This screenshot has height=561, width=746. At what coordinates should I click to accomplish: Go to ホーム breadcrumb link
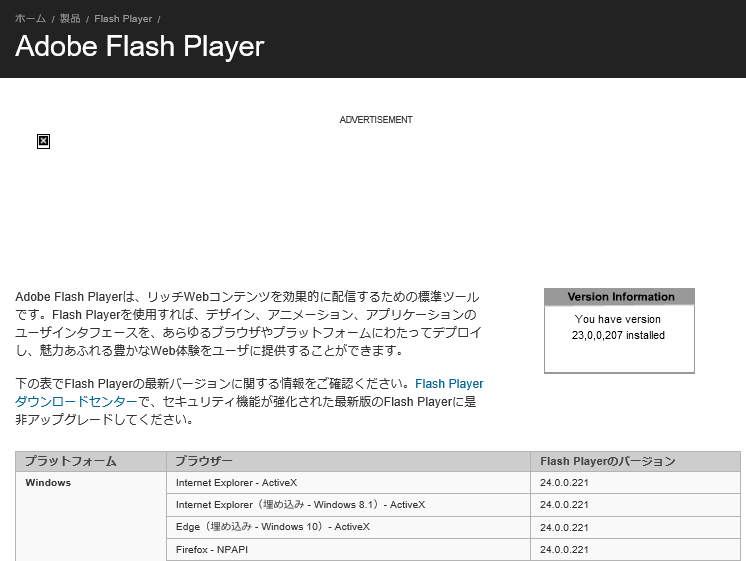(30, 19)
